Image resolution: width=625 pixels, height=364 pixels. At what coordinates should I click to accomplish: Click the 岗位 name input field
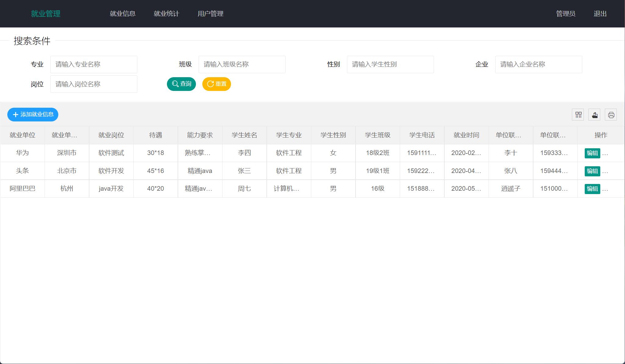tap(94, 84)
